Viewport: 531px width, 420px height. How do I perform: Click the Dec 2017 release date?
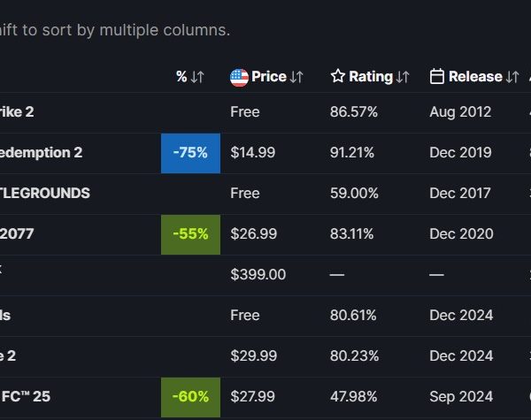point(460,194)
